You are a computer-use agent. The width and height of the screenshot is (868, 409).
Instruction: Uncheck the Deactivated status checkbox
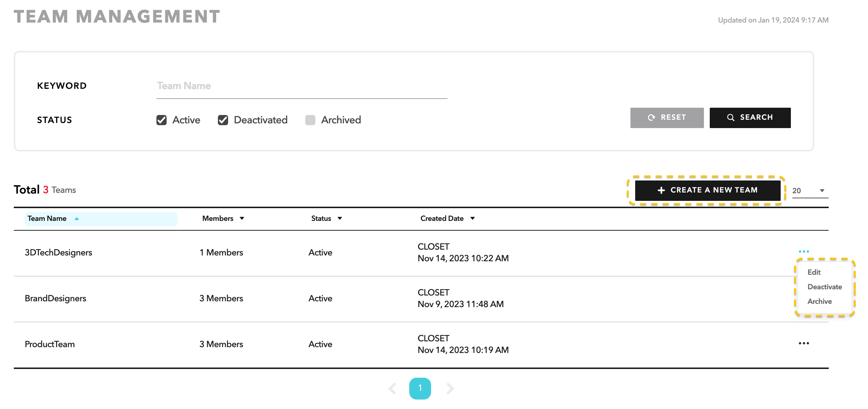(x=223, y=120)
